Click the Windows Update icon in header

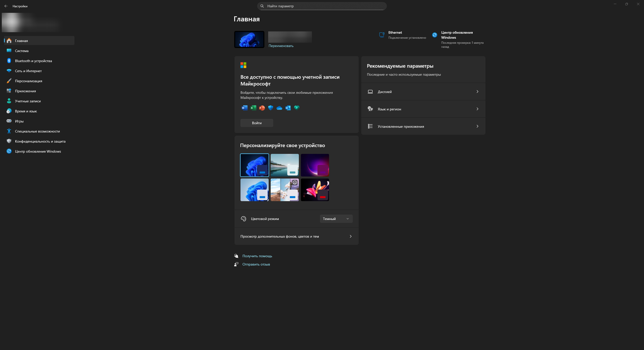click(x=434, y=35)
